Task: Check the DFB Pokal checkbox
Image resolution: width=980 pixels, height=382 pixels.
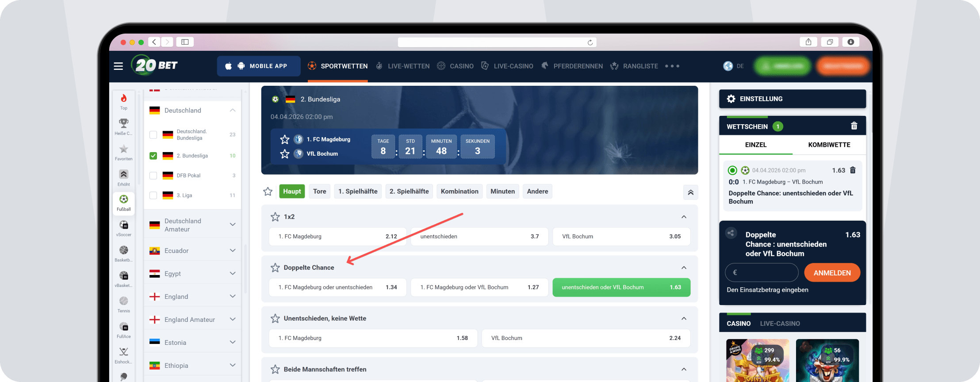Action: [x=153, y=176]
